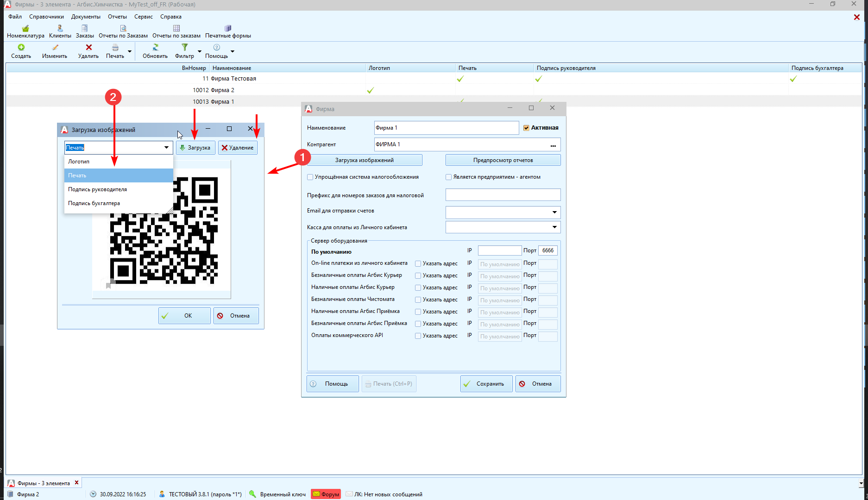868x500 pixels.
Task: Check Указать адрес for Наличные оплаты Агбис Приёмка
Action: point(418,312)
